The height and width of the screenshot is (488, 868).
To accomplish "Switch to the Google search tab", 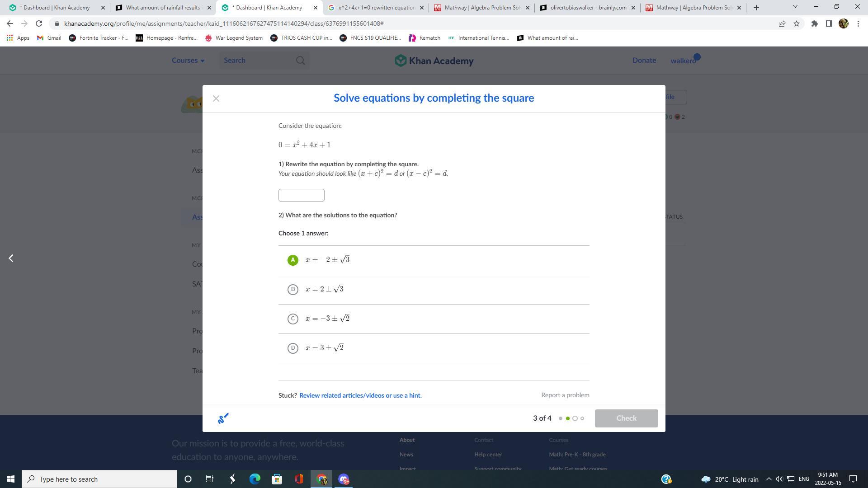I will coord(376,8).
